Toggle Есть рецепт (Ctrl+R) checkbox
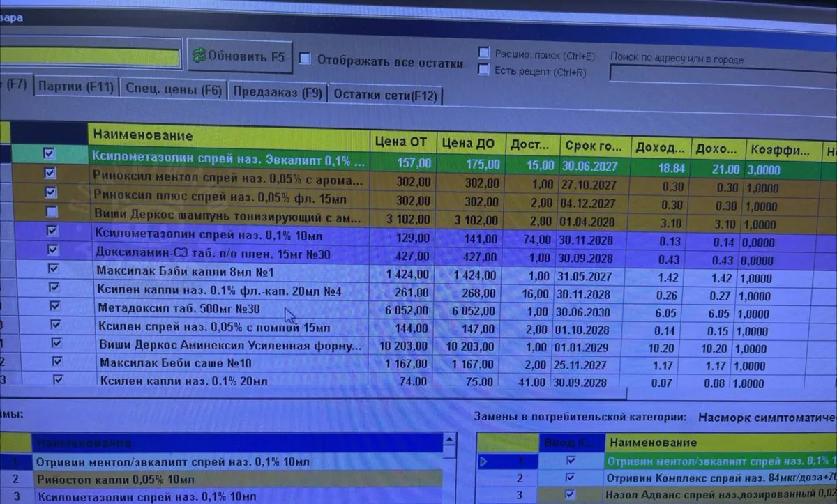This screenshot has height=504, width=837. point(483,70)
